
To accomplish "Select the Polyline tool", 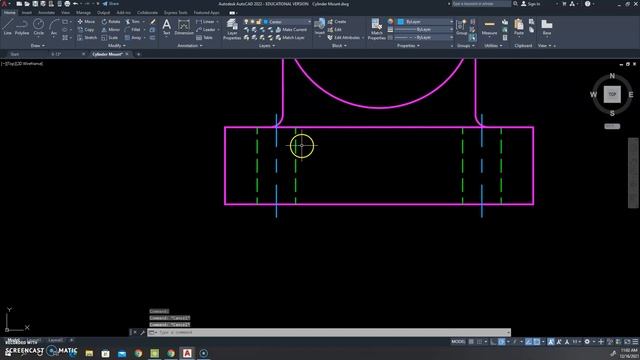I will [22, 27].
